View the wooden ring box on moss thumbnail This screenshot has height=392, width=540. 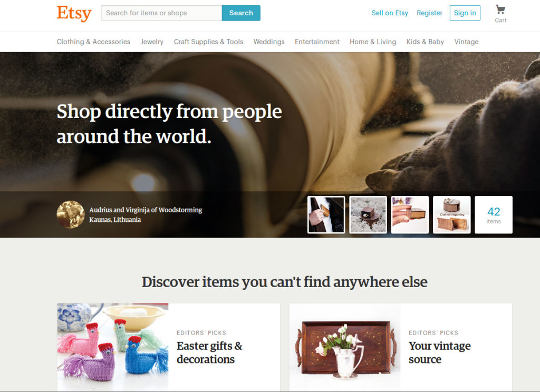click(368, 215)
